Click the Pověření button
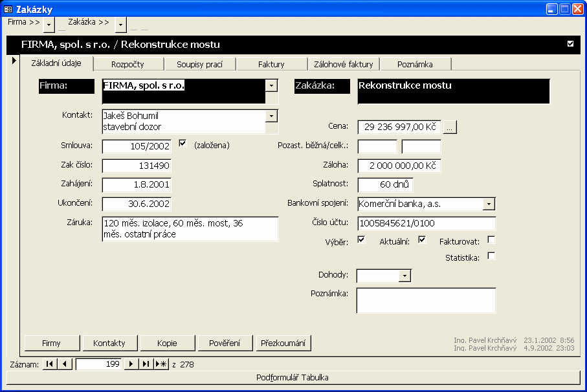Image resolution: width=587 pixels, height=392 pixels. (225, 343)
